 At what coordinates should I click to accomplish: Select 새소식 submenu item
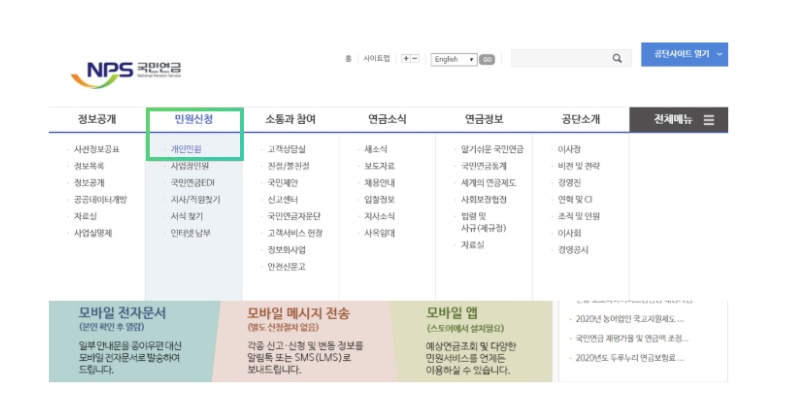click(x=376, y=149)
